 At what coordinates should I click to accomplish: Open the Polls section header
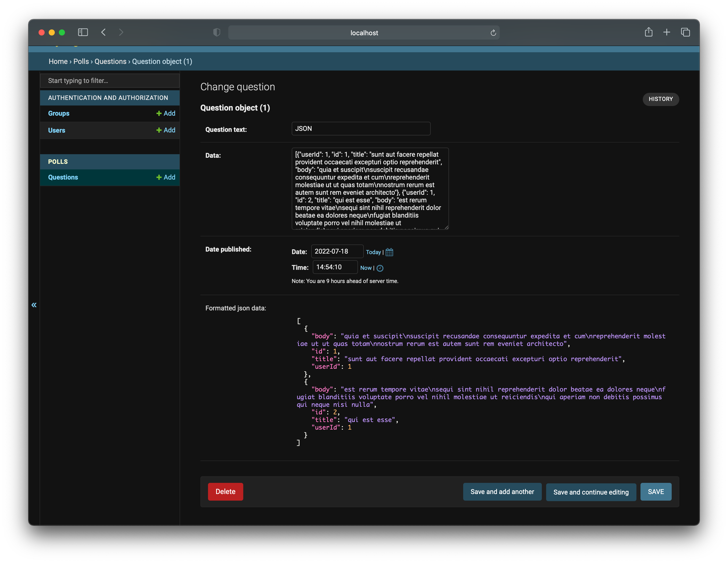pyautogui.click(x=58, y=162)
